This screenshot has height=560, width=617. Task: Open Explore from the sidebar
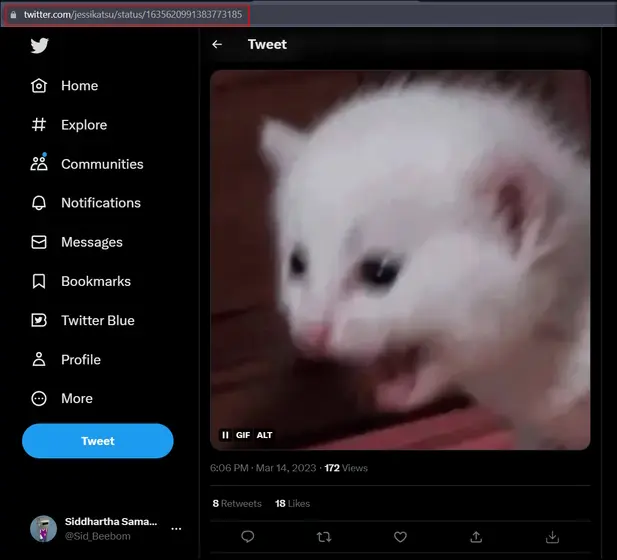83,125
